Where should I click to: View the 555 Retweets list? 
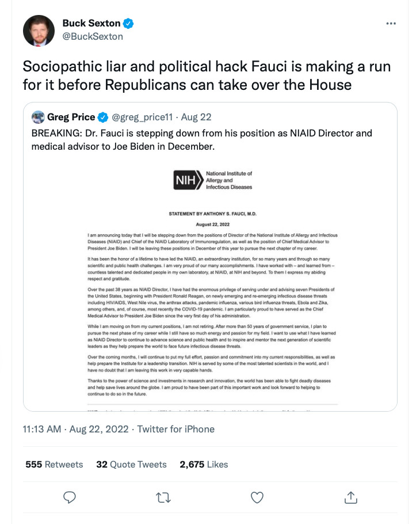tap(54, 464)
